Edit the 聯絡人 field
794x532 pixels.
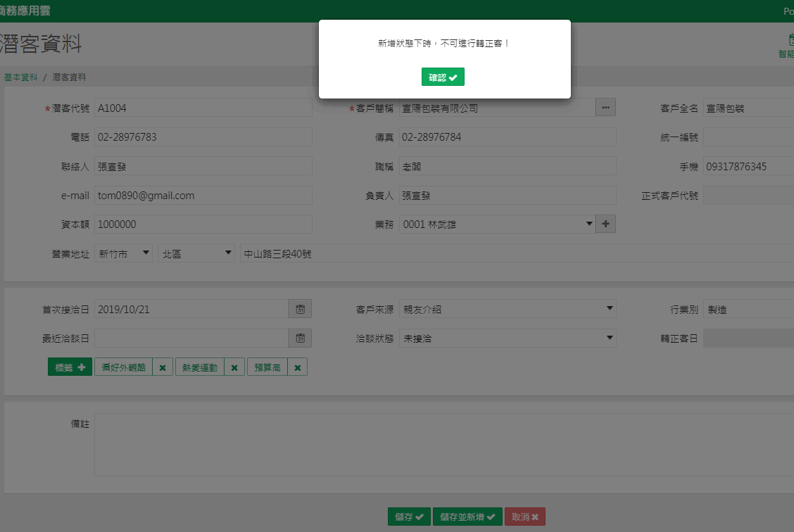(203, 166)
